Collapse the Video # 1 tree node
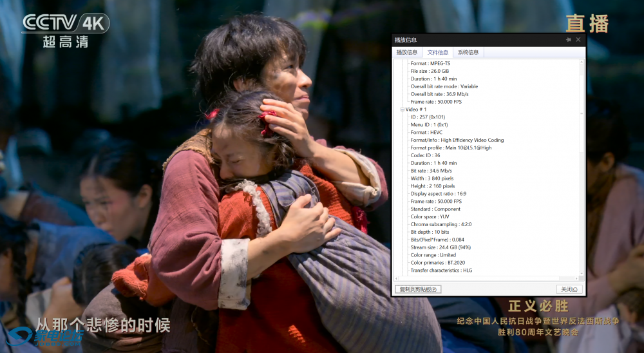 tap(402, 110)
